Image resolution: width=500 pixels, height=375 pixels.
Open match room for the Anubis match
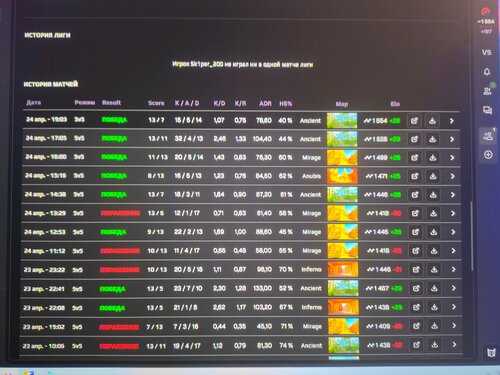[x=414, y=176]
